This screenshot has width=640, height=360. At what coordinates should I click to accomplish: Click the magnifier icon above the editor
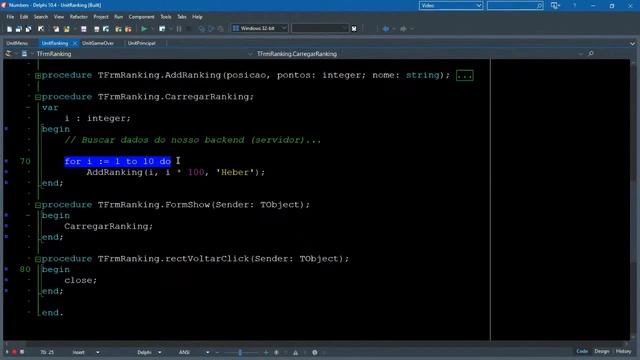click(591, 53)
